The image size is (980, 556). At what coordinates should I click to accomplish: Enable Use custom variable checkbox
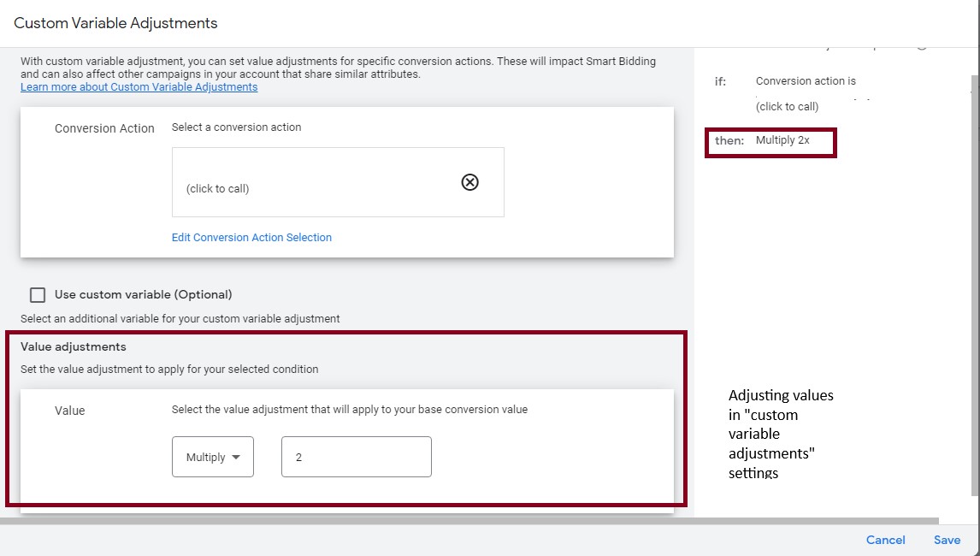click(x=38, y=294)
